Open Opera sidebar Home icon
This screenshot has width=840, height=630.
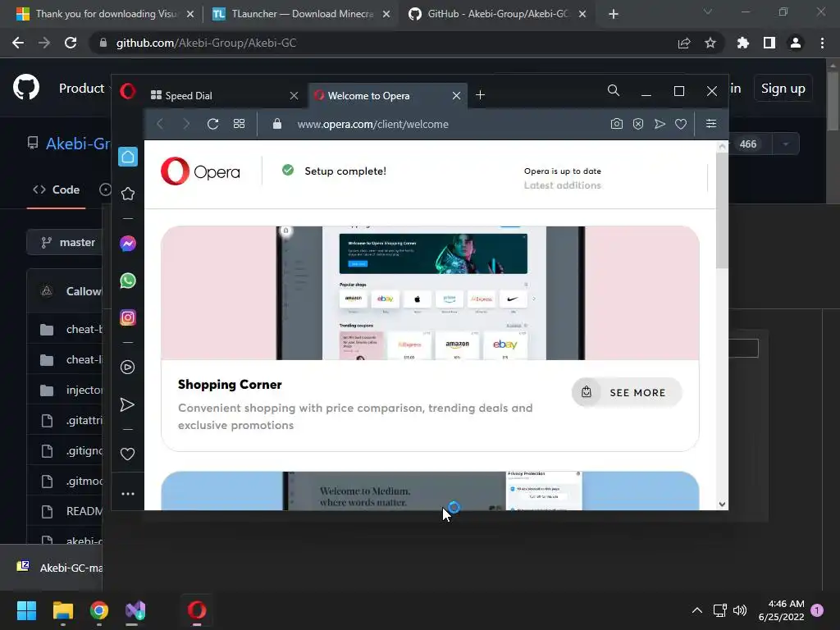point(127,157)
